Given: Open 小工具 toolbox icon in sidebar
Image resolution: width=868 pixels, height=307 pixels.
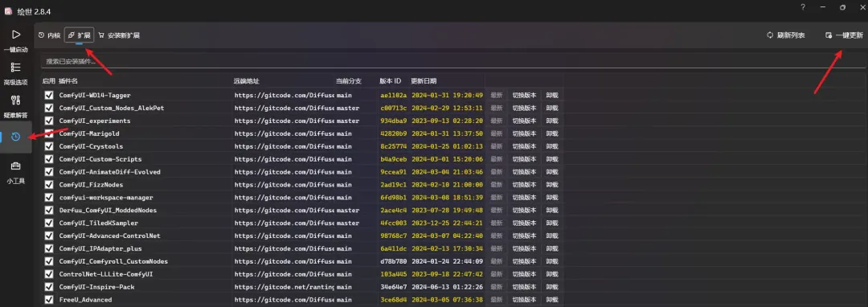Looking at the screenshot, I should coord(15,166).
